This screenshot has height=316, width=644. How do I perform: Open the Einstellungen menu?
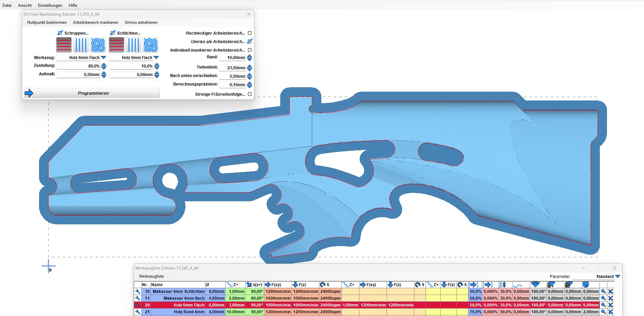pyautogui.click(x=50, y=5)
